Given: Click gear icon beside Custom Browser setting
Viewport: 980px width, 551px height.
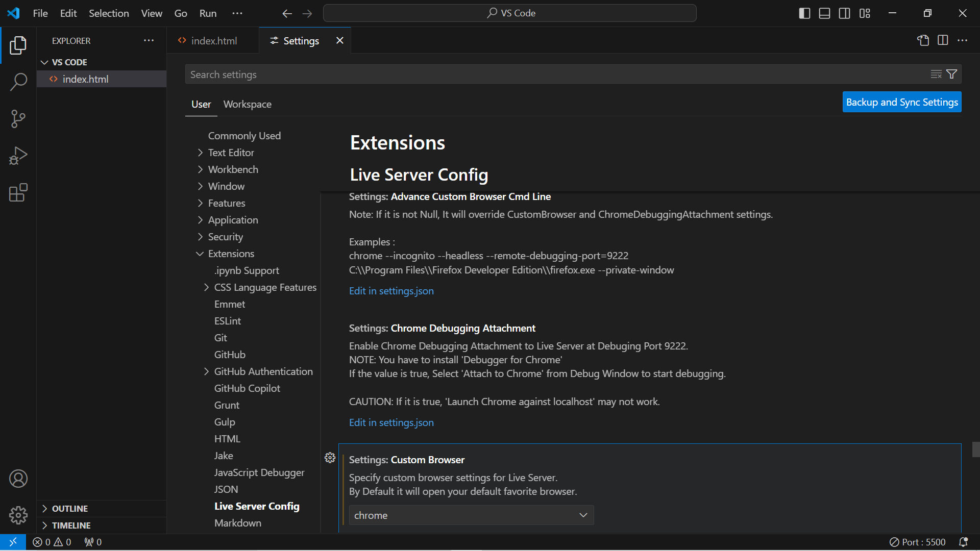Looking at the screenshot, I should (x=330, y=458).
